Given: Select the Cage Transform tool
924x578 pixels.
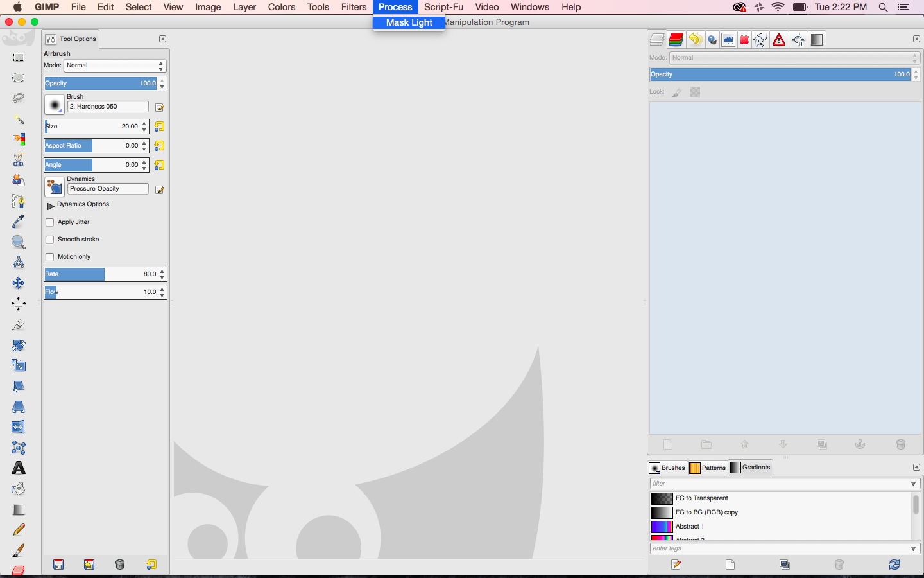Looking at the screenshot, I should coord(19,448).
